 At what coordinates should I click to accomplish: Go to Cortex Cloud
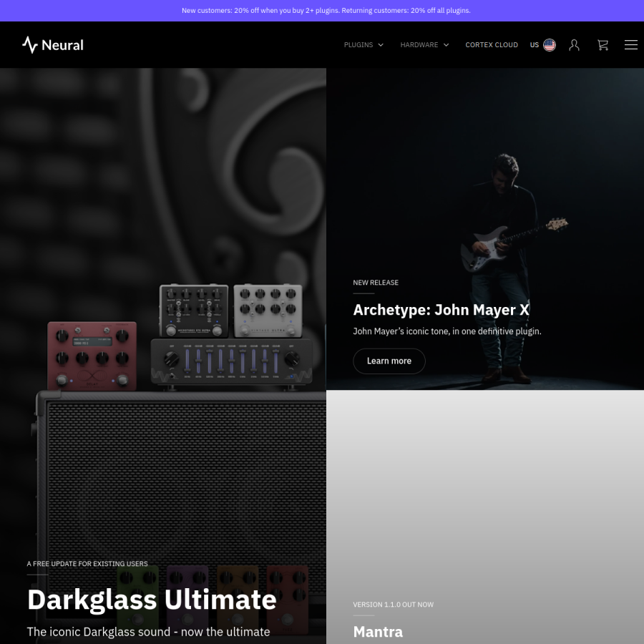tap(491, 45)
